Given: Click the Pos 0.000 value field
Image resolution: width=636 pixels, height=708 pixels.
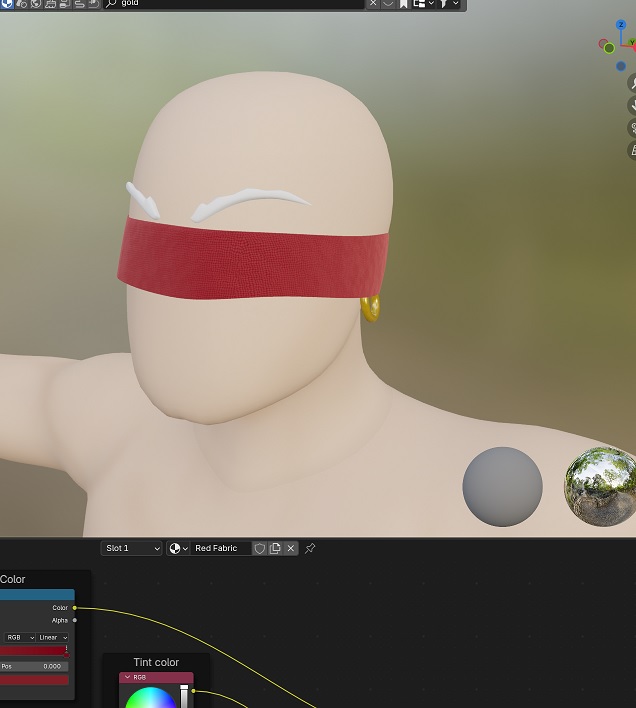Looking at the screenshot, I should coord(34,666).
